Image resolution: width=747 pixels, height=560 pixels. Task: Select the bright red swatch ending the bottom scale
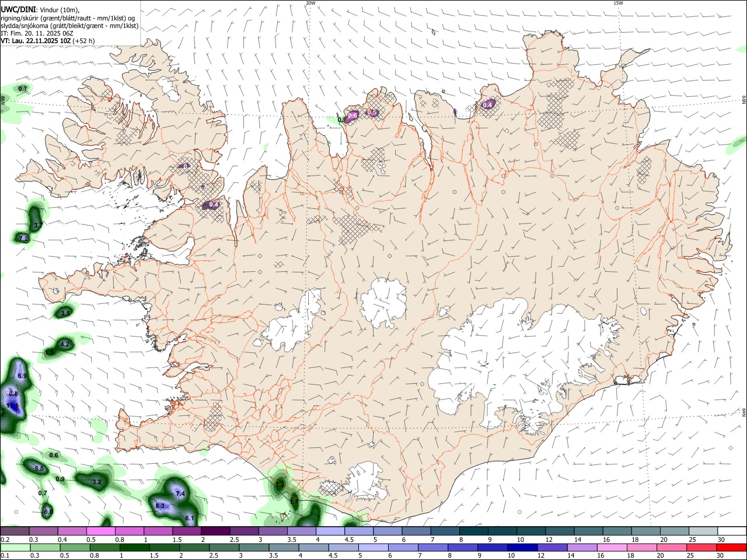(x=731, y=548)
